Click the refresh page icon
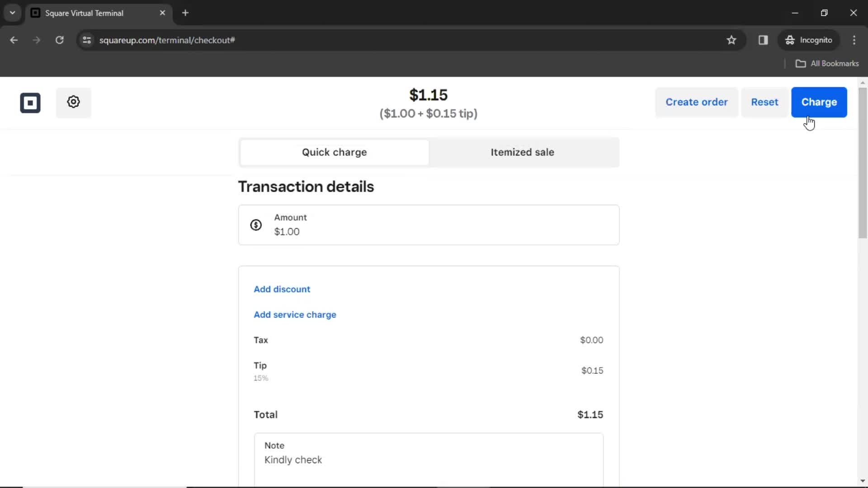This screenshot has height=488, width=868. point(60,40)
